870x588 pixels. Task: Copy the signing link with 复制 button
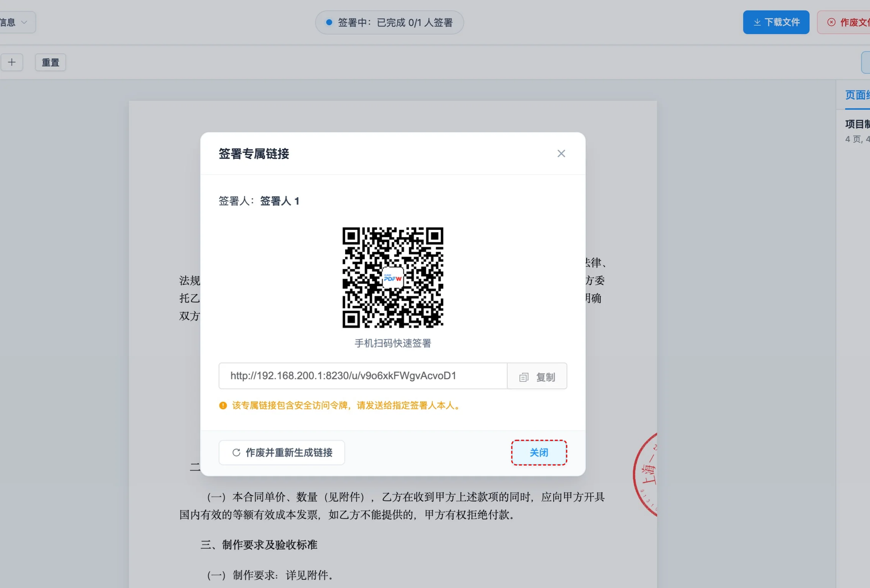(x=537, y=376)
